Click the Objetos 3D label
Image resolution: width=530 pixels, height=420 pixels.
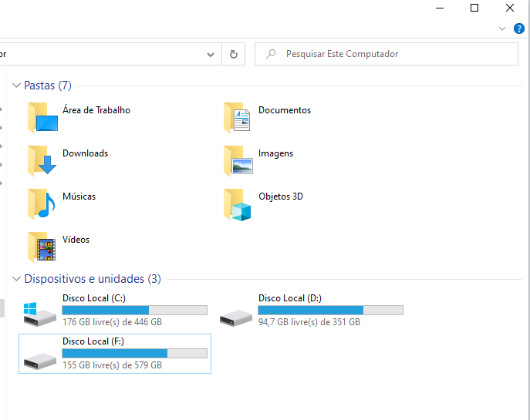281,197
